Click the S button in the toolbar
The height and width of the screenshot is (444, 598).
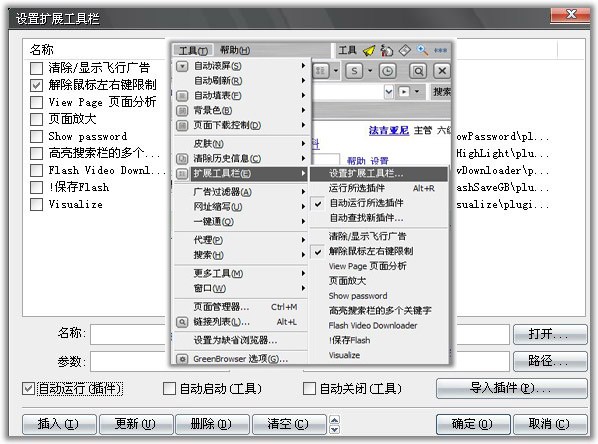coord(354,71)
